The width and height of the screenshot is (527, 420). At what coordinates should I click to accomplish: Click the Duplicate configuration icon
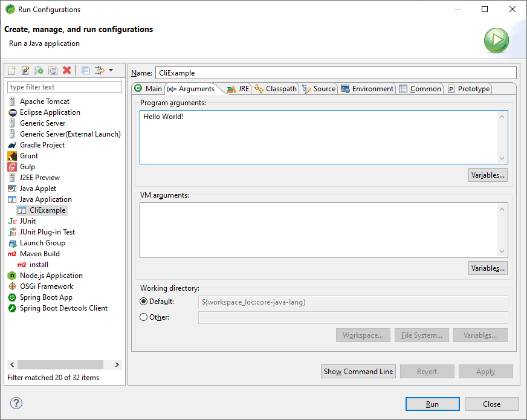click(53, 71)
